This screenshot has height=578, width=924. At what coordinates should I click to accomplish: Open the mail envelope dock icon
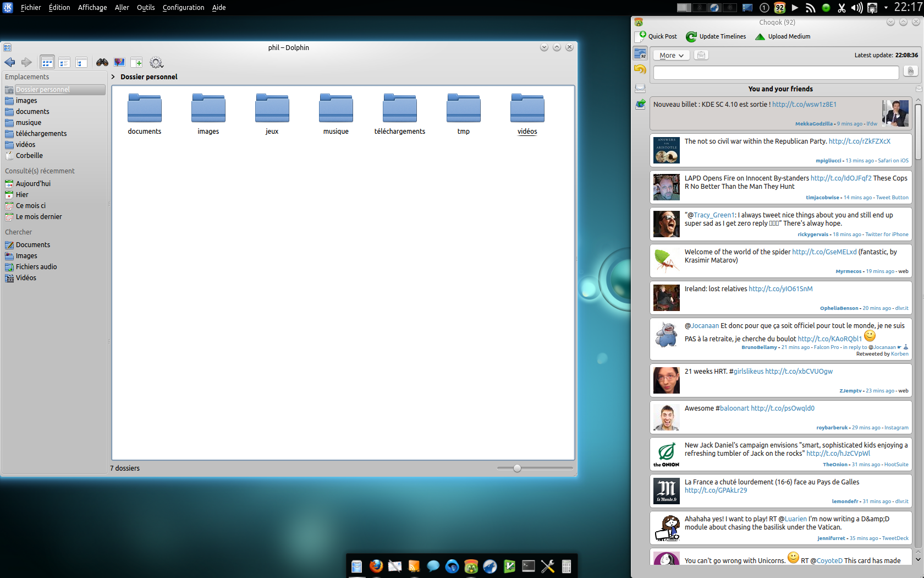[395, 566]
